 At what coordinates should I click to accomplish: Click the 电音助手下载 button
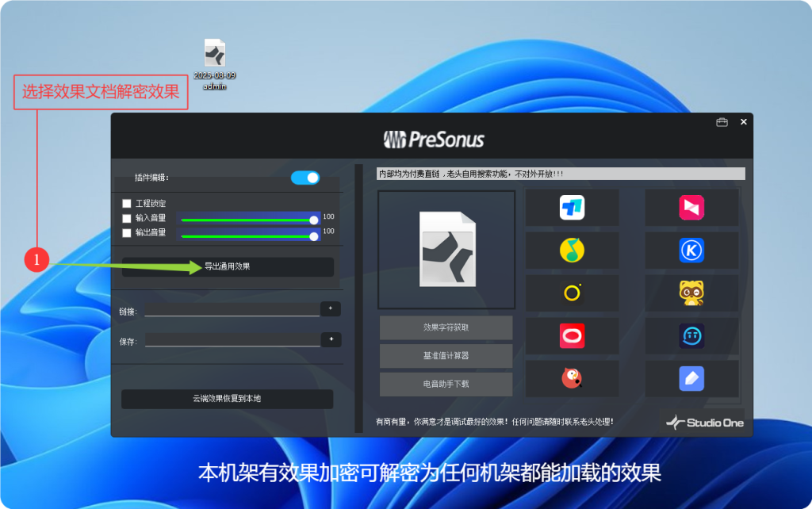pyautogui.click(x=446, y=385)
